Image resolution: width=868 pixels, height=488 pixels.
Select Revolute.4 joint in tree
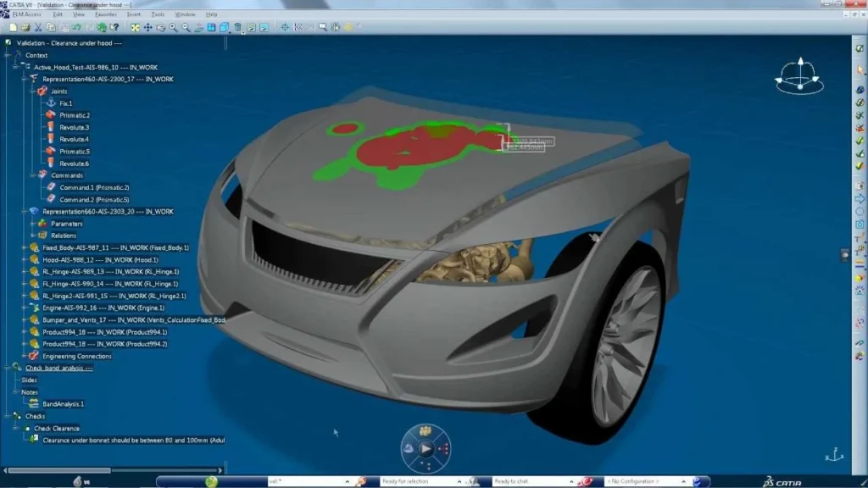[75, 140]
